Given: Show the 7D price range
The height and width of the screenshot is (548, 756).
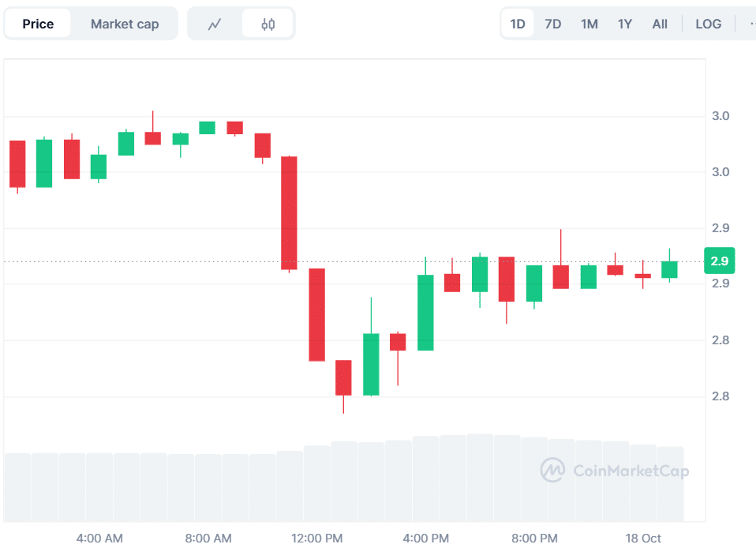Looking at the screenshot, I should (x=553, y=24).
